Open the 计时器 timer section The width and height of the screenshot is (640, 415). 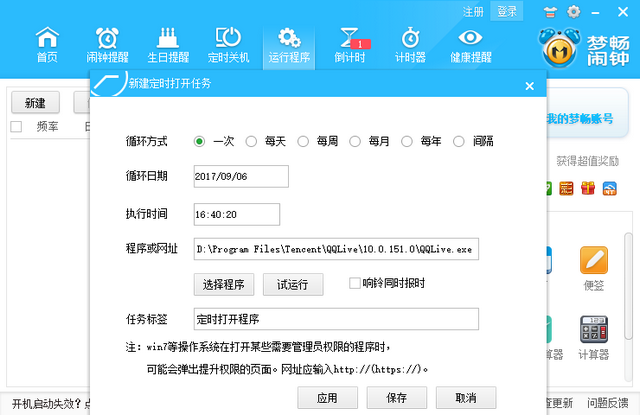click(410, 44)
